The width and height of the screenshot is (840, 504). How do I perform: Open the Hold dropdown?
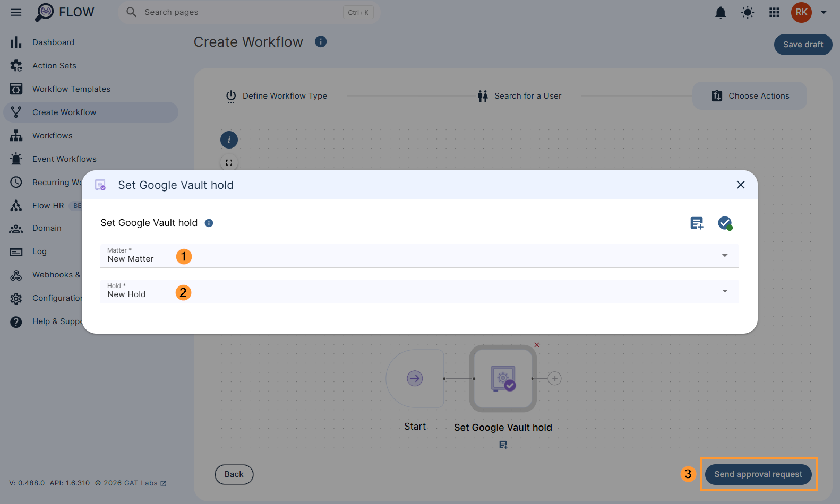419,291
